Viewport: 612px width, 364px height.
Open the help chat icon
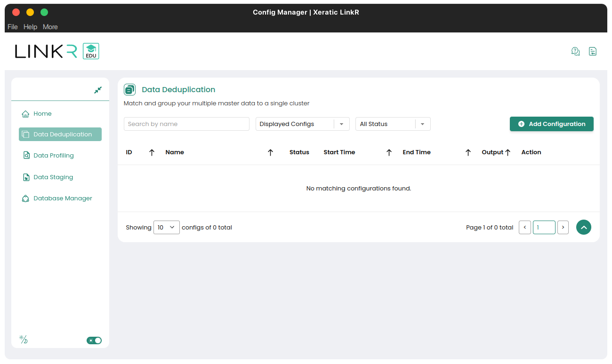(575, 51)
